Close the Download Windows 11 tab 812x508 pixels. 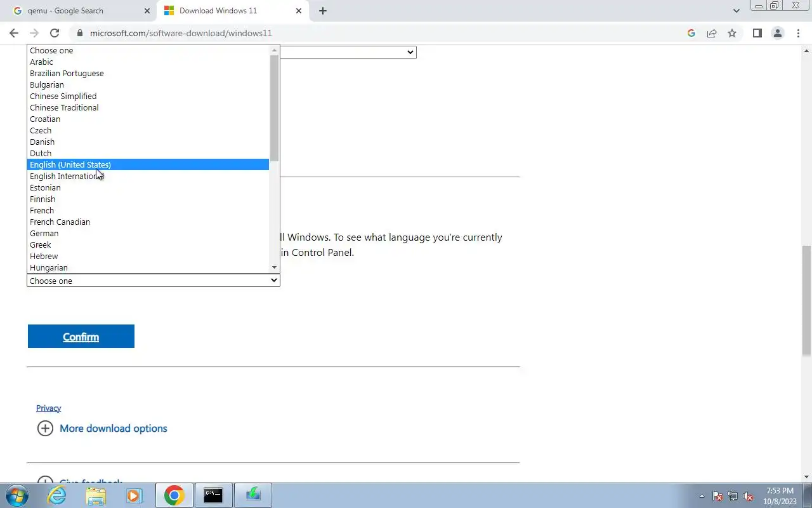(x=299, y=11)
